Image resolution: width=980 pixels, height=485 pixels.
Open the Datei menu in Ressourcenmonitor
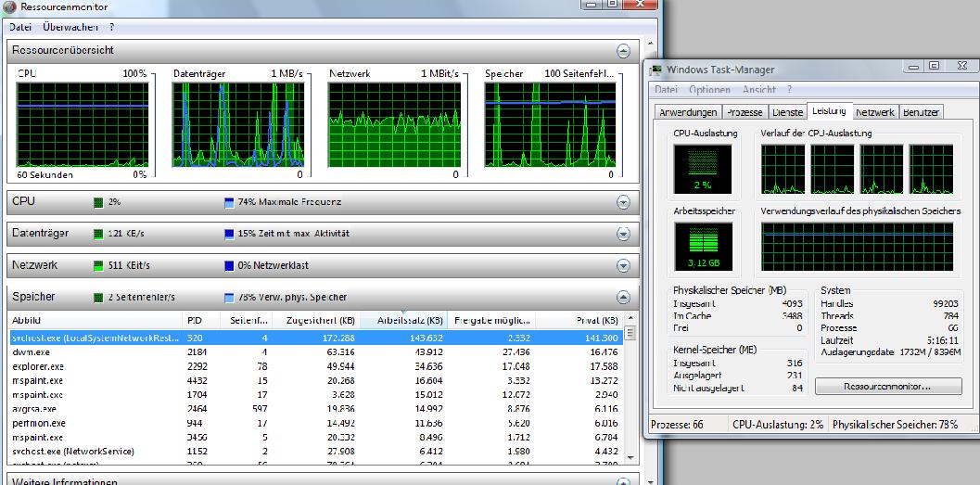tap(20, 27)
